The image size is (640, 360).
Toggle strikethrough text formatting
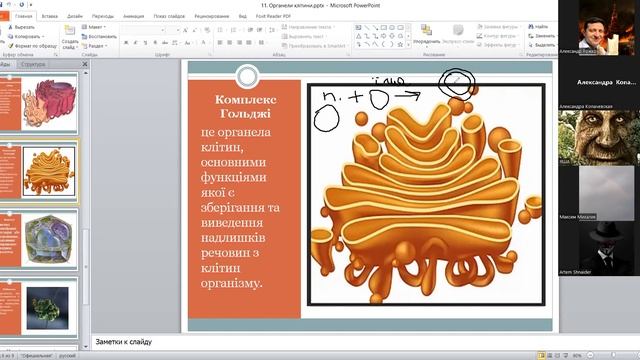(165, 42)
